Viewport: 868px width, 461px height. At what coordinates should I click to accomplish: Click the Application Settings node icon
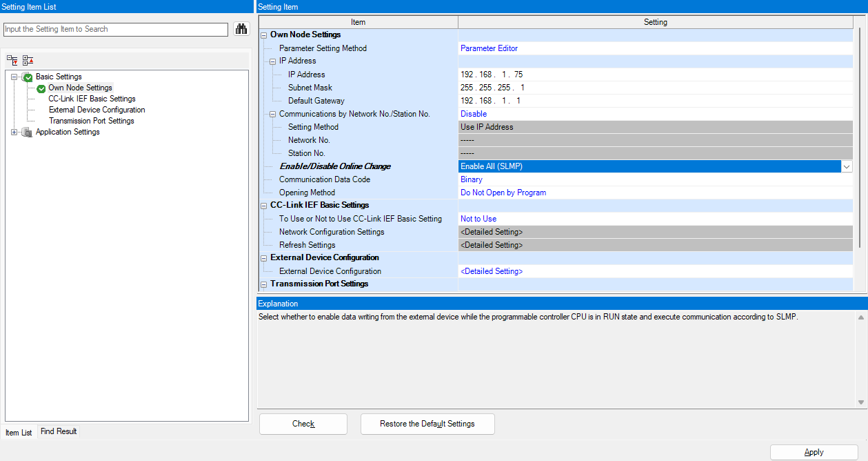27,133
